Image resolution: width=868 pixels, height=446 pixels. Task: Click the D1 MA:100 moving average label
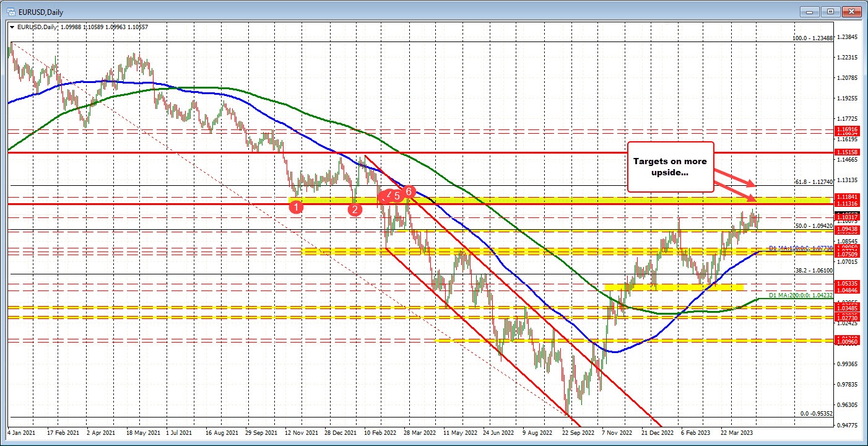tap(801, 248)
